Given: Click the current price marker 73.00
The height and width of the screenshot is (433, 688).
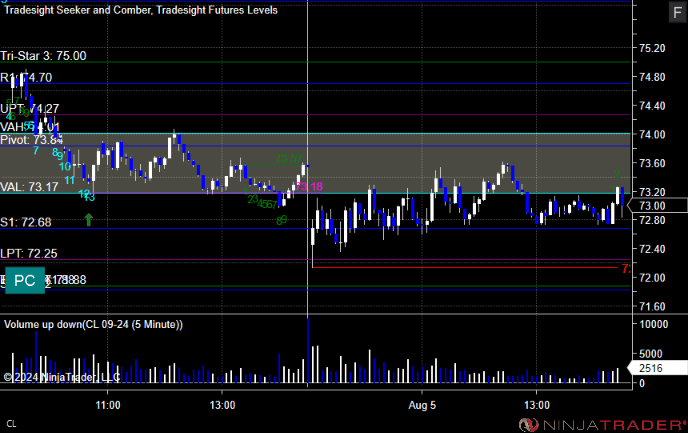Looking at the screenshot, I should coord(658,205).
